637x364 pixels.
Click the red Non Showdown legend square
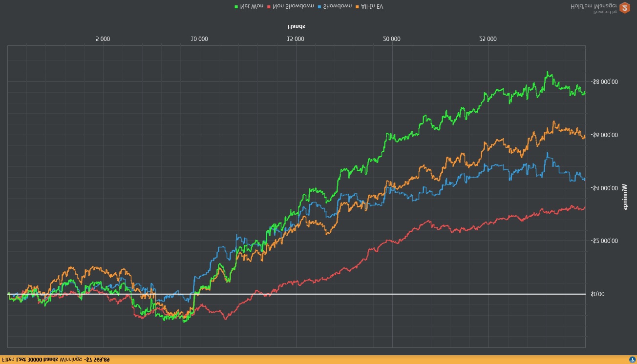(268, 7)
